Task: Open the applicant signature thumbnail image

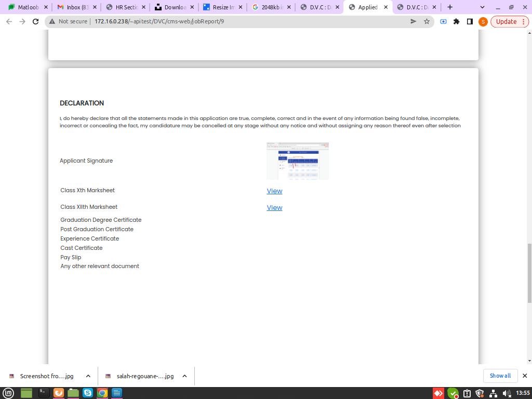Action: [297, 161]
